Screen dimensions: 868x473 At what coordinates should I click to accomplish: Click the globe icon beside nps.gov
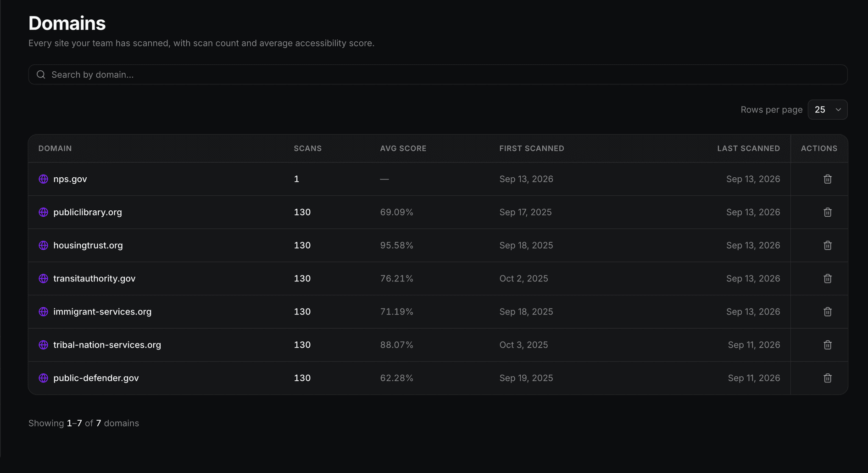click(43, 179)
